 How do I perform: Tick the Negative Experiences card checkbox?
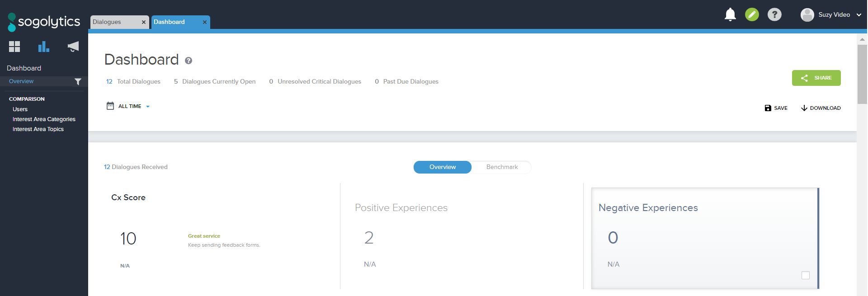[x=805, y=275]
